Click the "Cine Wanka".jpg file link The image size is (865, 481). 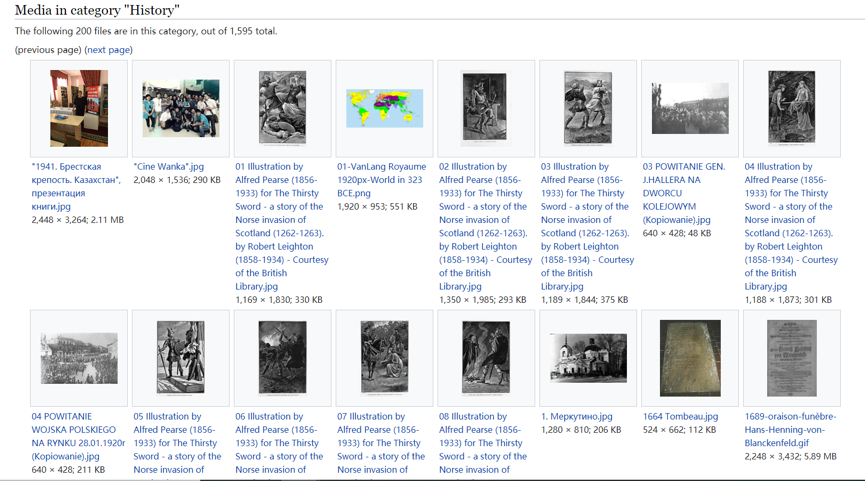(168, 167)
